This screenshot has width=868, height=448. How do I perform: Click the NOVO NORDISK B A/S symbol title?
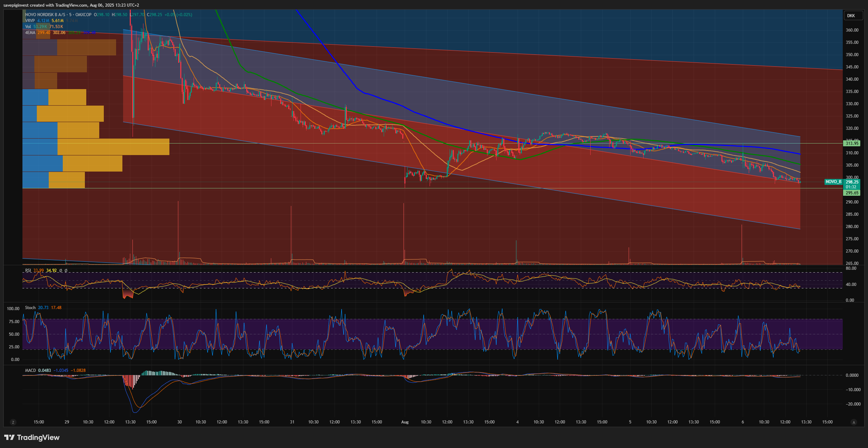pos(45,15)
